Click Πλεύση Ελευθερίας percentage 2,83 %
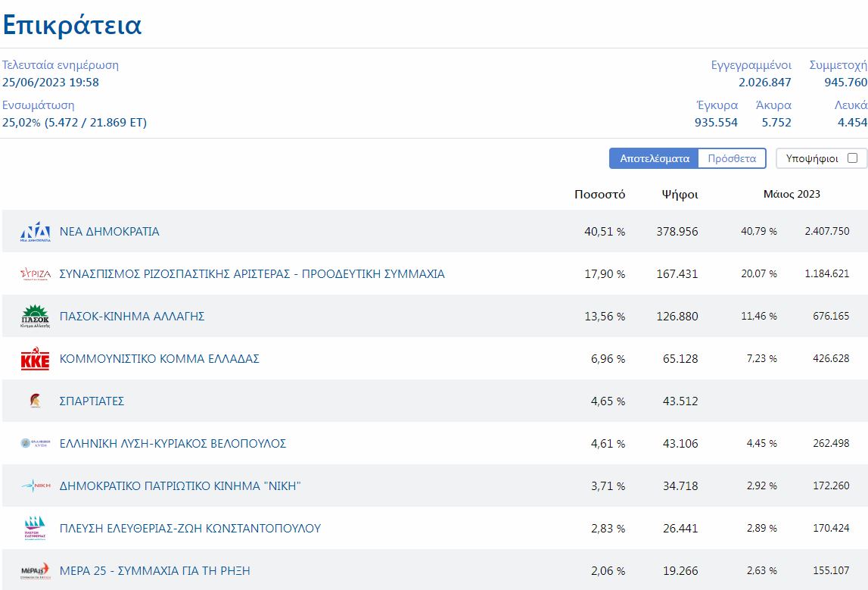868x590 pixels. (x=608, y=529)
